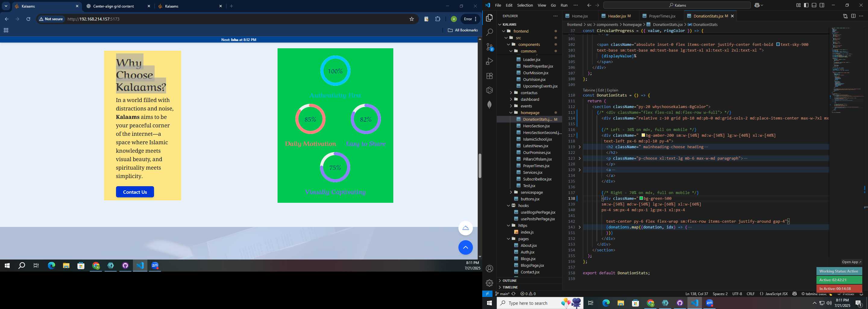
Task: Open Accounts icon in activity bar
Action: pos(489,269)
